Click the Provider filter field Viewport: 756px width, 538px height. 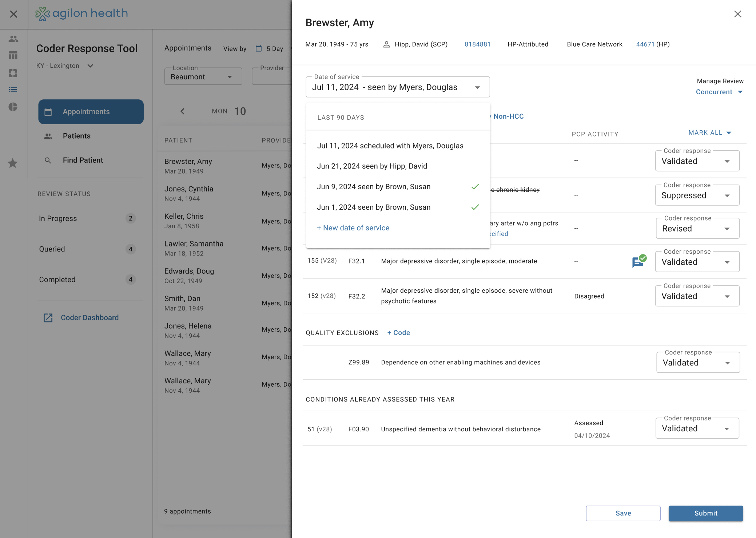tap(272, 76)
